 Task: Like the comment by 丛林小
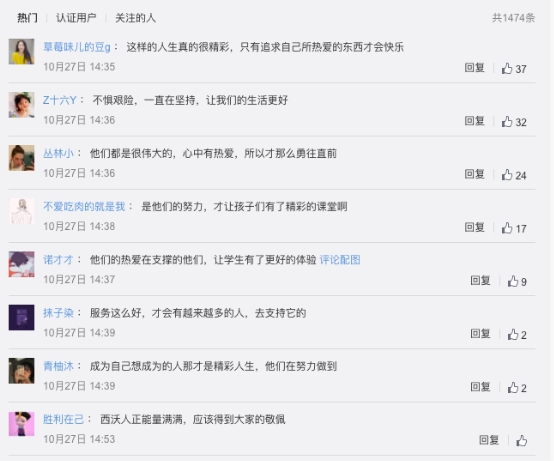(514, 175)
